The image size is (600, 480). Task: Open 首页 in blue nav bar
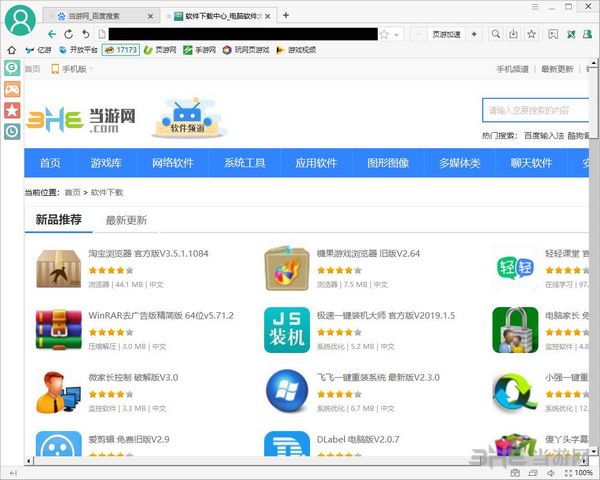(x=50, y=163)
